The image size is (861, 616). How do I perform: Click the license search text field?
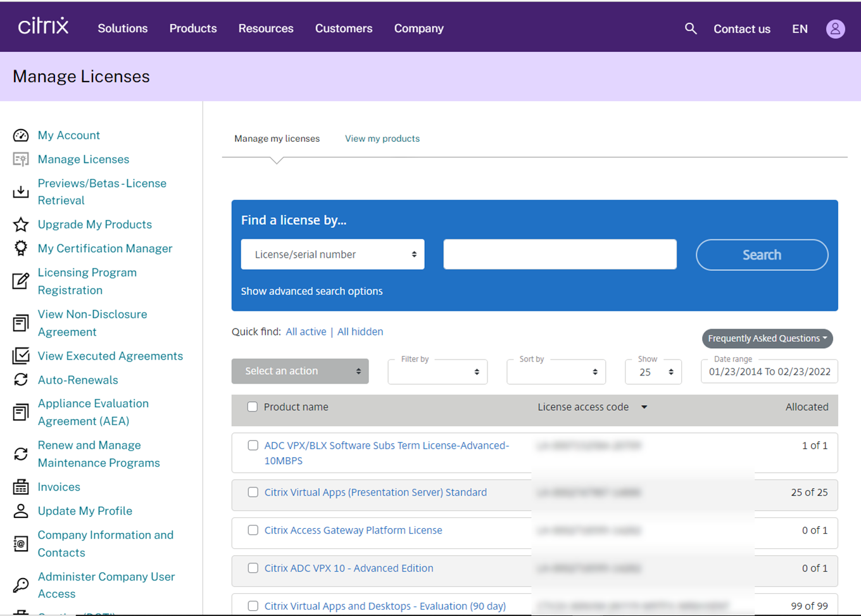560,255
